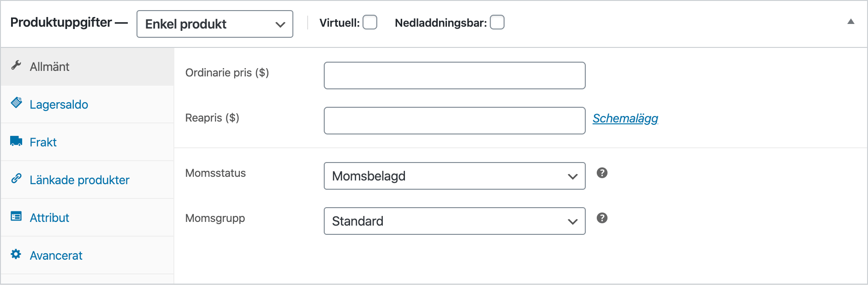Tick the Nedladdningsbar checkbox
Viewport: 868px width, 285px height.
pyautogui.click(x=497, y=23)
